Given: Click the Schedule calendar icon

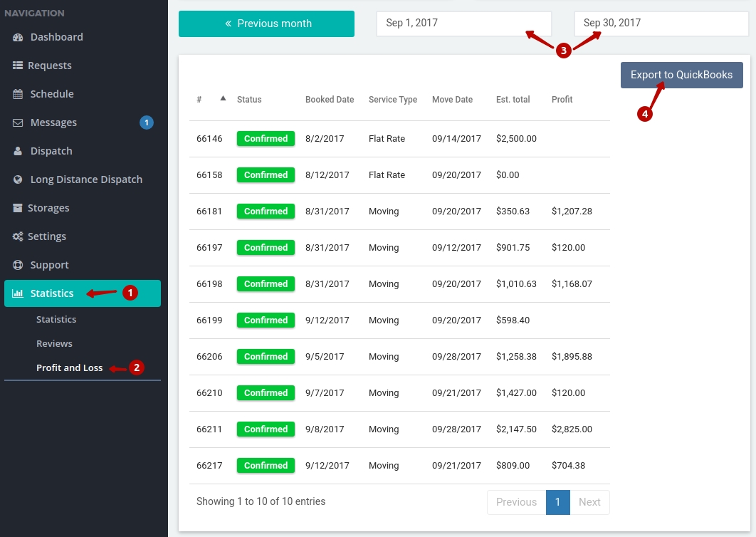Looking at the screenshot, I should tap(18, 94).
